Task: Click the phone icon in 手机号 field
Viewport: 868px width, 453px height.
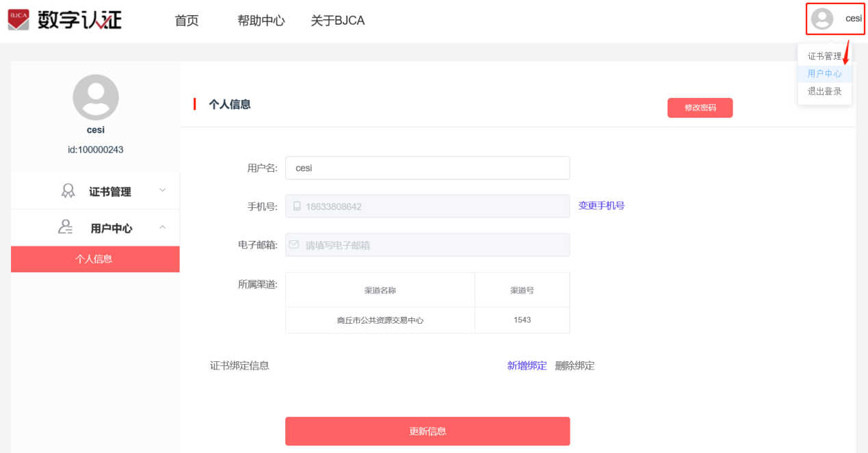Action: [x=297, y=206]
